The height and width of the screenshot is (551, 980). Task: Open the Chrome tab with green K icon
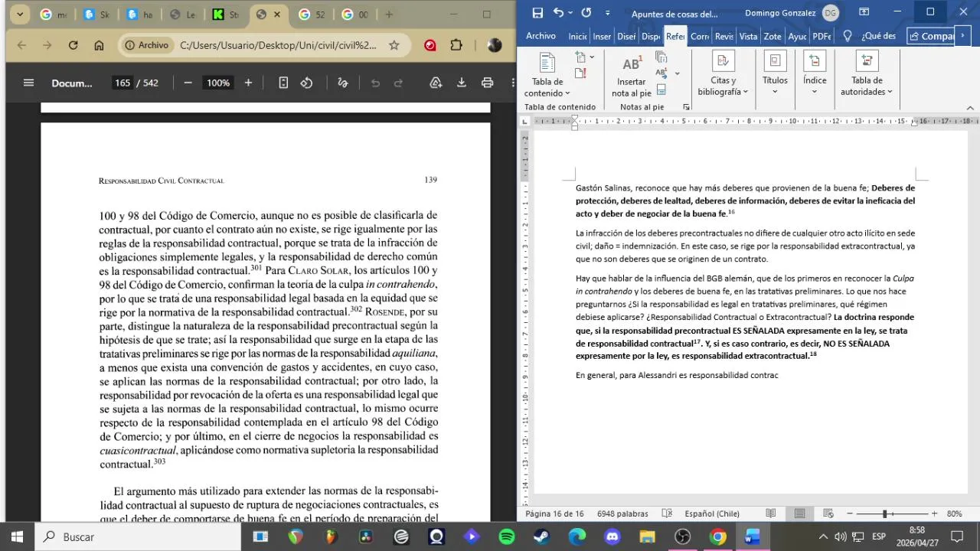[225, 15]
